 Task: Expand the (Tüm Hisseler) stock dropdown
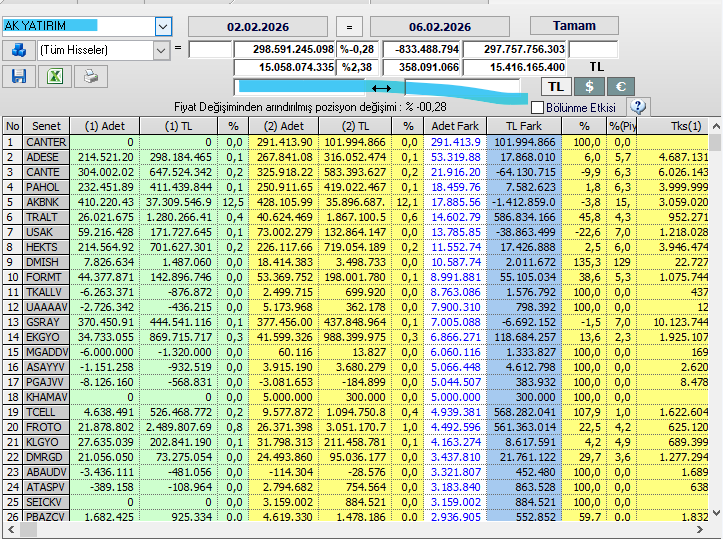click(x=160, y=50)
